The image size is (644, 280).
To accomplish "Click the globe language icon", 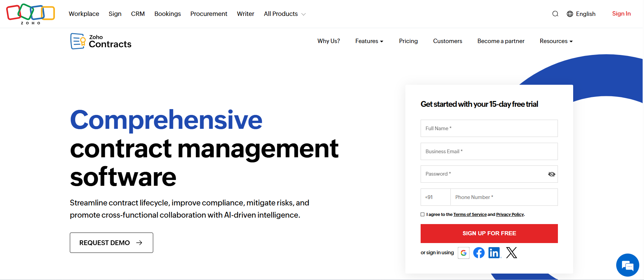I will (x=570, y=14).
